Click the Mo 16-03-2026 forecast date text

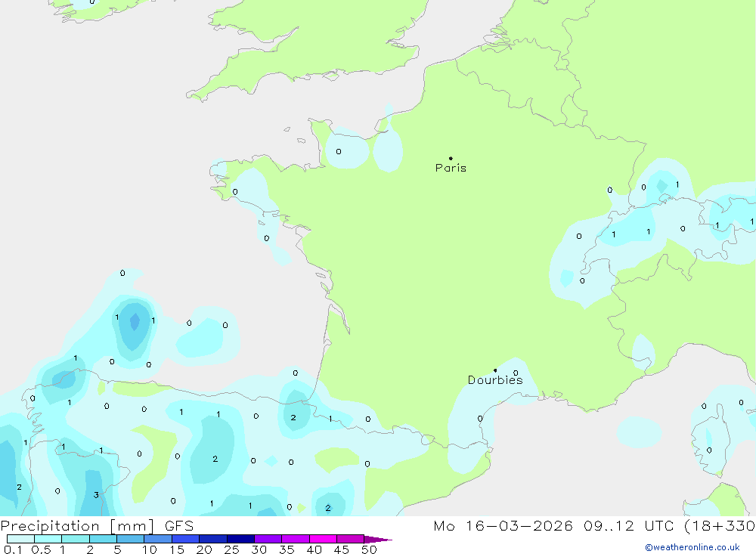click(x=503, y=526)
